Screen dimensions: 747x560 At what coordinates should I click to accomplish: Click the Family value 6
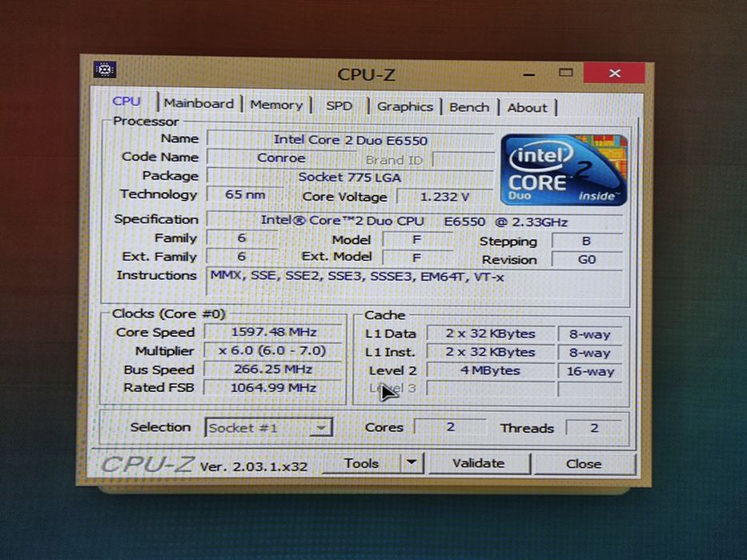[x=242, y=238]
